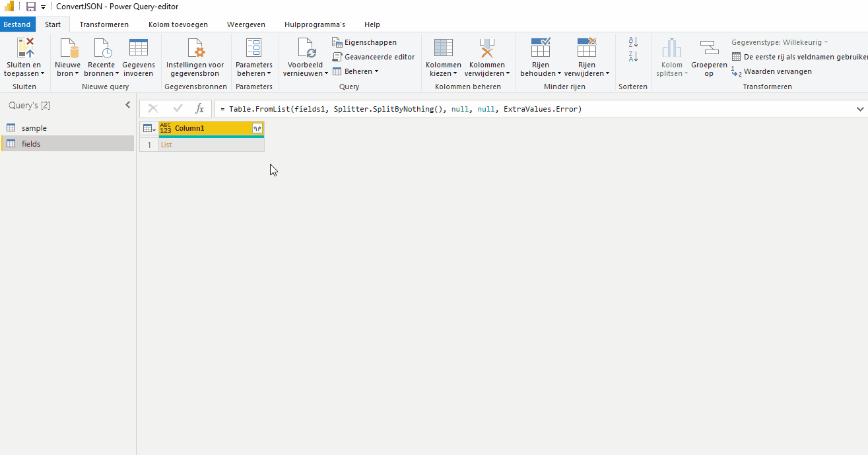
Task: Open the quick access toolbar dropdown
Action: coord(44,7)
